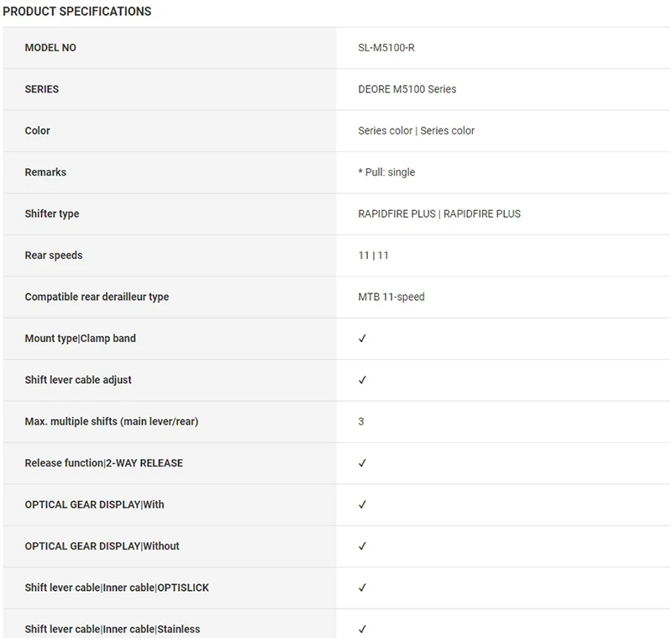
Task: Click the Shifter type row label
Action: (x=52, y=214)
